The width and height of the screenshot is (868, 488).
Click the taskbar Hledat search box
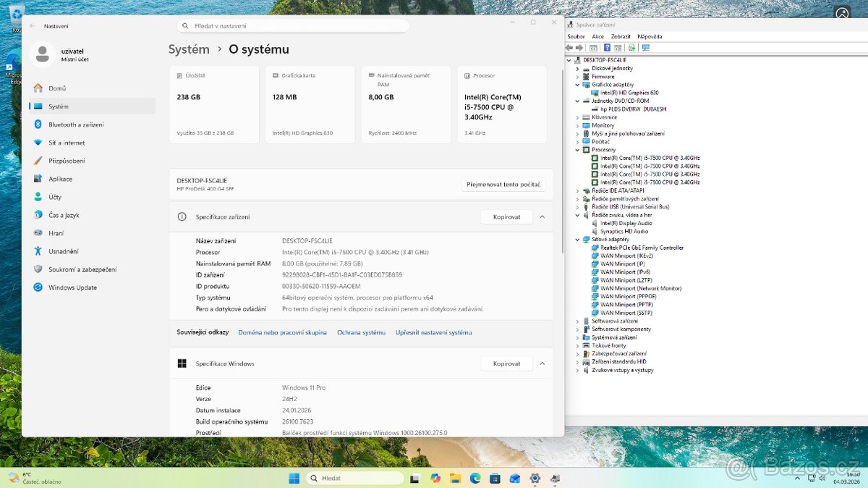point(355,478)
